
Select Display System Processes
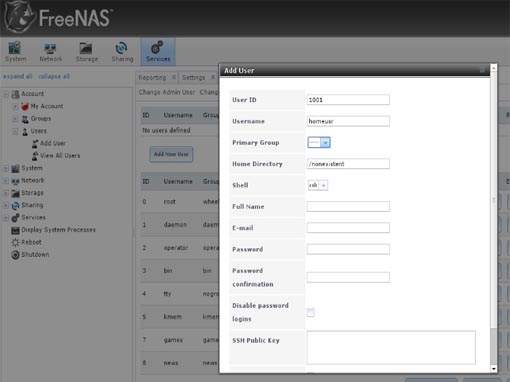58,230
